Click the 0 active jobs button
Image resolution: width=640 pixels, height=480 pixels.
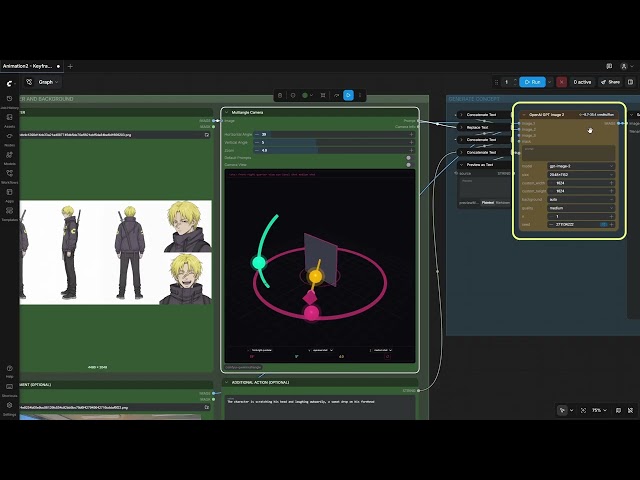582,82
